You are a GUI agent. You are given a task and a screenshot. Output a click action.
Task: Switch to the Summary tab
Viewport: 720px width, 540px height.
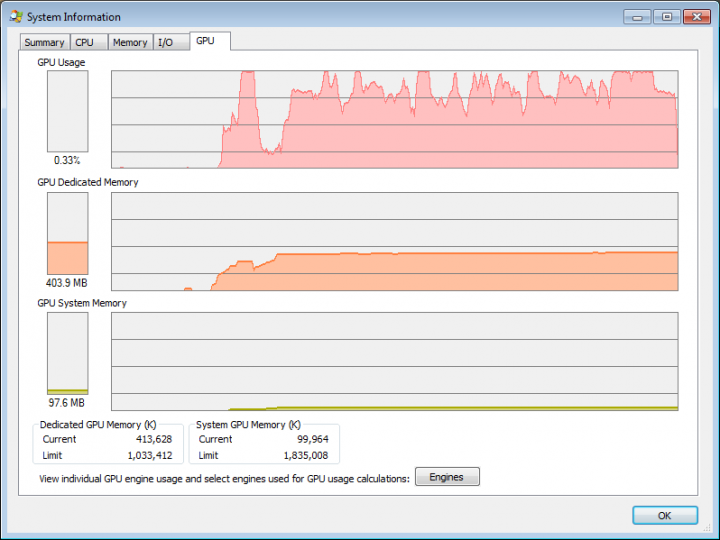tap(45, 42)
